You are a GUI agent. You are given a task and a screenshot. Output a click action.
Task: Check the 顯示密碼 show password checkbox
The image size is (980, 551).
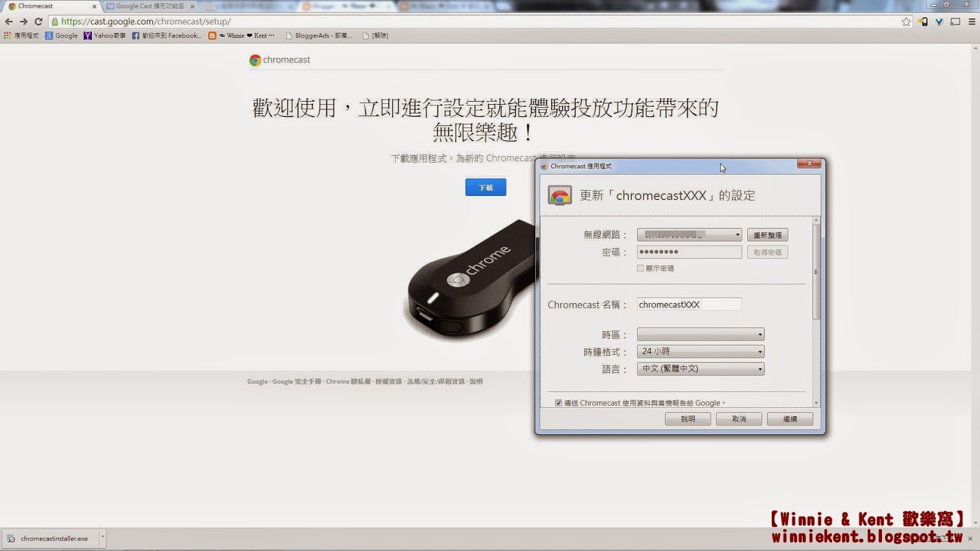click(641, 268)
